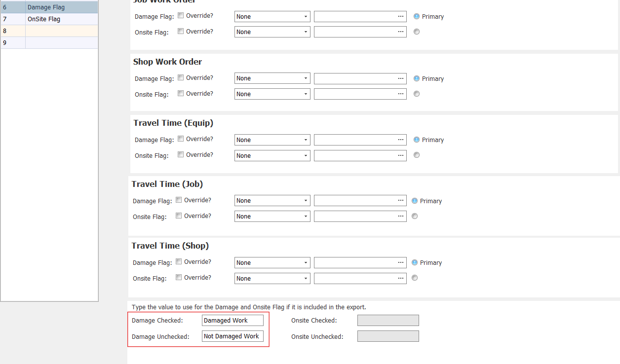
Task: Open the None dropdown for Job Work Order Damage Flag
Action: [305, 16]
